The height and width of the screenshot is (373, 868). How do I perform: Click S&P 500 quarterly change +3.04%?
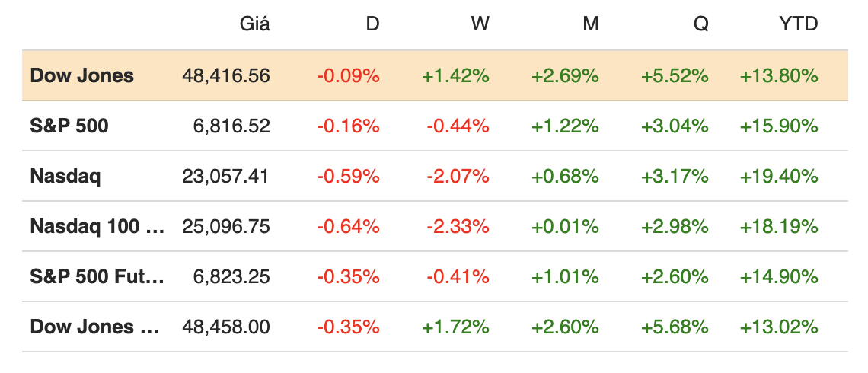tap(676, 126)
